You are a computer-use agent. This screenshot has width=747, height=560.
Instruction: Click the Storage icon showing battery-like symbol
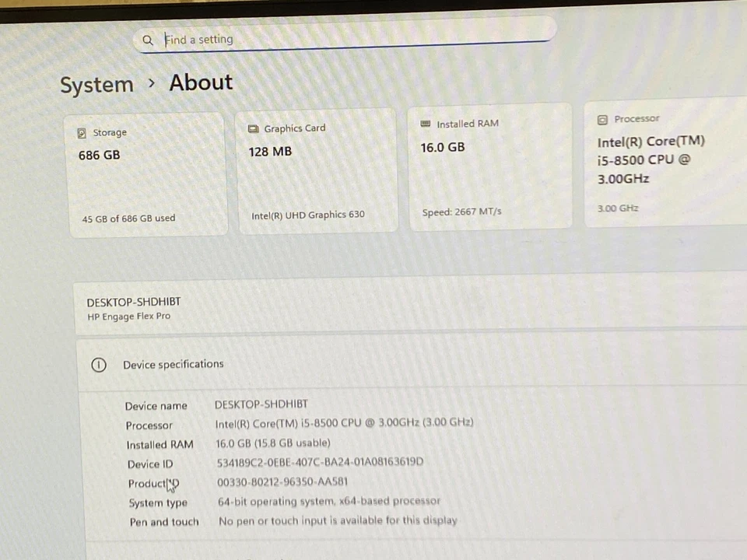[82, 132]
